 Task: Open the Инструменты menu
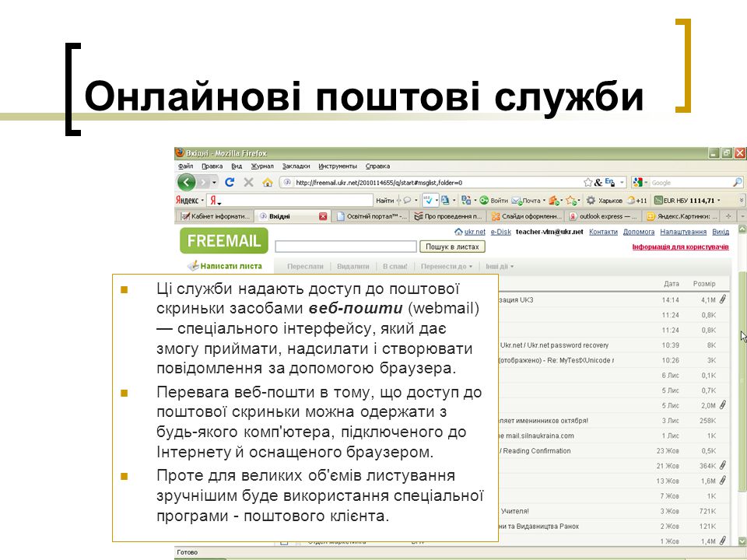(337, 166)
